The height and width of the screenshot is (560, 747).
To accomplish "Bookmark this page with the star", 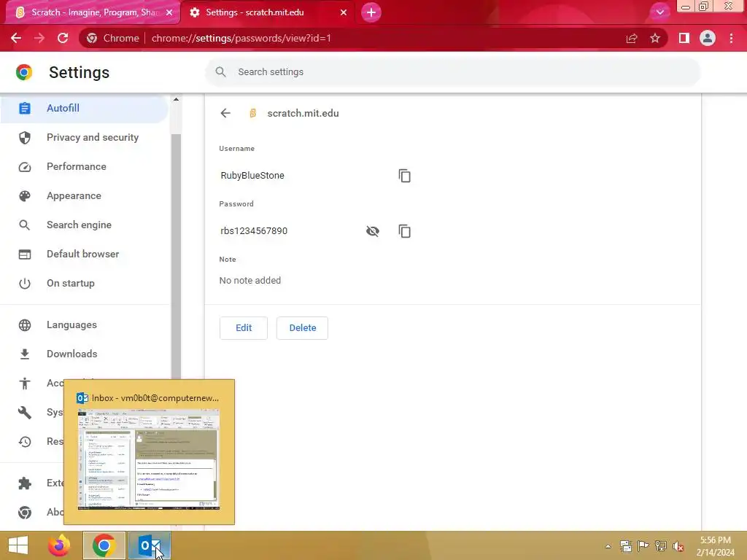I will coord(655,38).
